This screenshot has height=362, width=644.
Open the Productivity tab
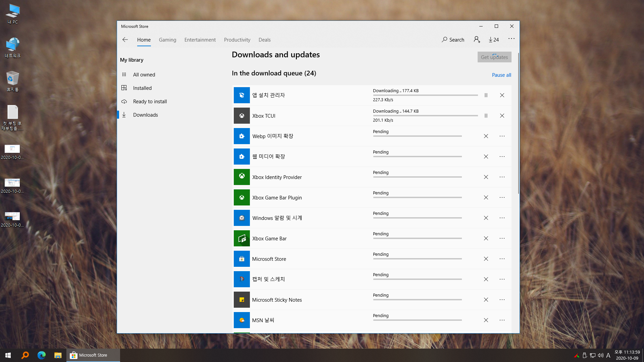[237, 40]
